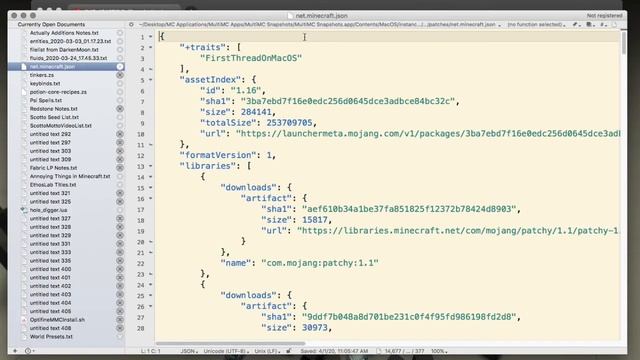Open the 100% zoom popup
The width and height of the screenshot is (640, 360).
[x=439, y=351]
